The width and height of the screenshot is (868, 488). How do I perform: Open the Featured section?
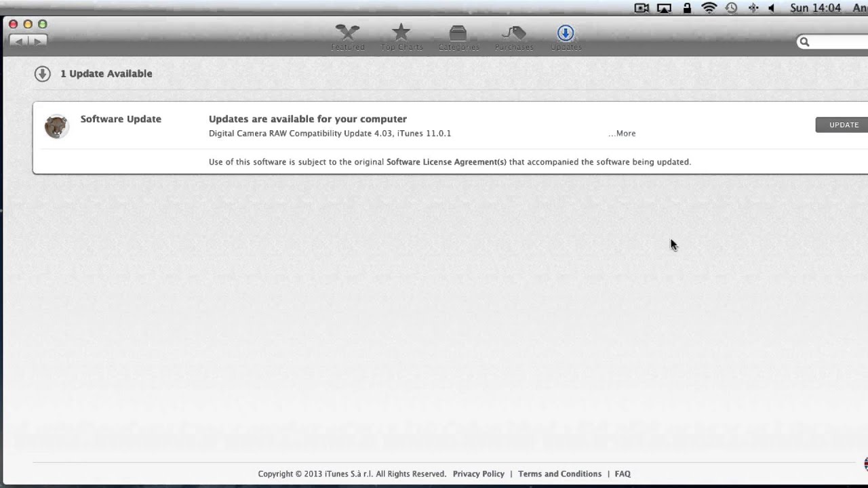click(347, 37)
